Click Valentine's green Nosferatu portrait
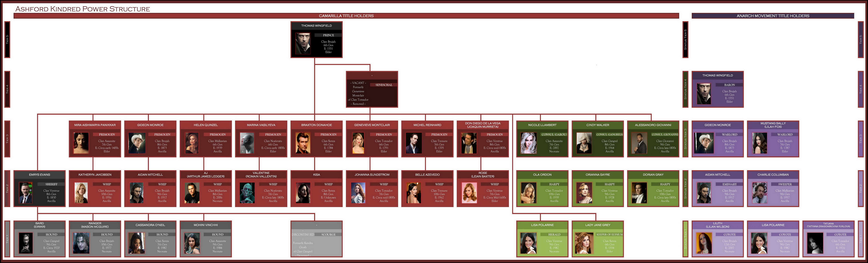The width and height of the screenshot is (868, 263). (x=247, y=193)
